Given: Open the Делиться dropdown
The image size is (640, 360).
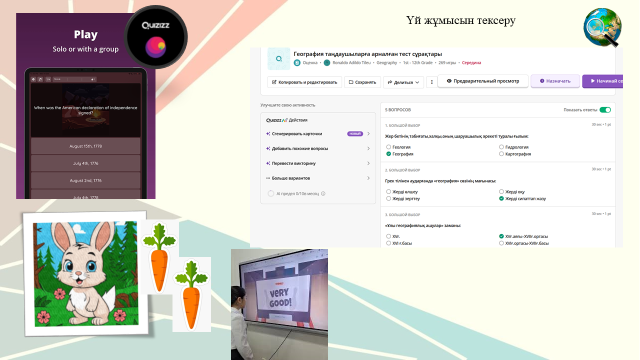Looking at the screenshot, I should pyautogui.click(x=403, y=82).
